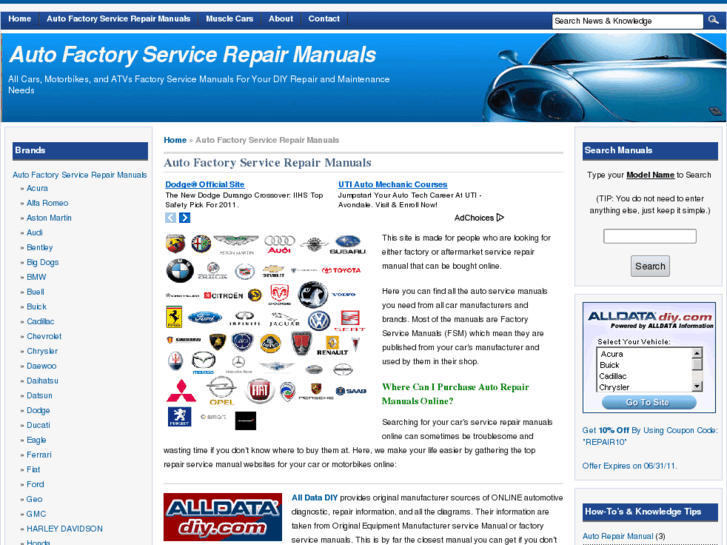The width and height of the screenshot is (727, 545).
Task: Open Big Dogs brand in sidebar
Action: click(x=43, y=263)
